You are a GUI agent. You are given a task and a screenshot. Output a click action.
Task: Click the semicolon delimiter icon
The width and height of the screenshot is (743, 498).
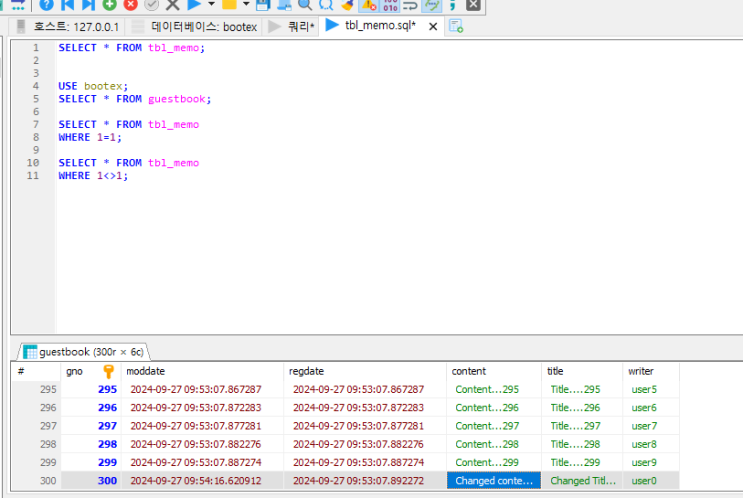453,5
